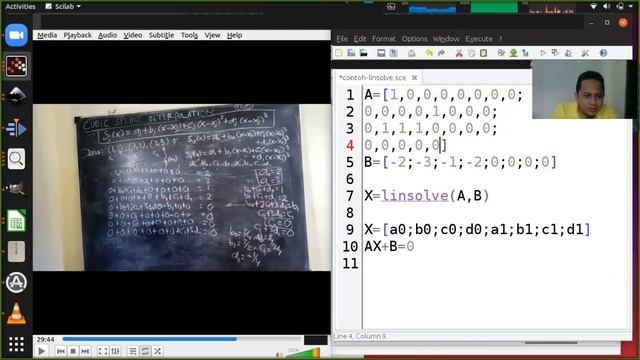The height and width of the screenshot is (360, 640).
Task: Show extended settings in VLC
Action: (x=116, y=351)
